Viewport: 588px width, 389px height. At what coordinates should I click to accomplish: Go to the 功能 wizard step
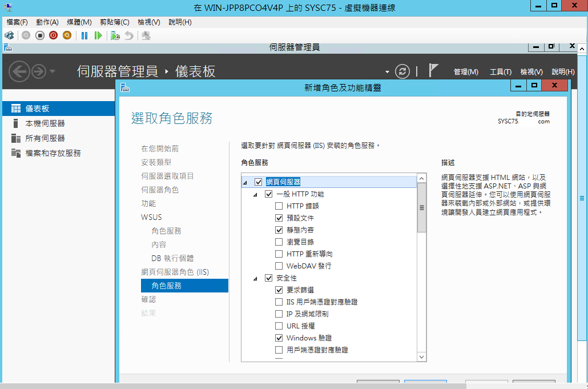(x=148, y=203)
